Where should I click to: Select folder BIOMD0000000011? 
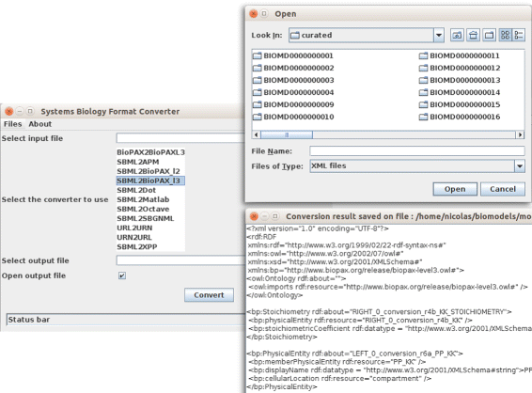[x=460, y=55]
